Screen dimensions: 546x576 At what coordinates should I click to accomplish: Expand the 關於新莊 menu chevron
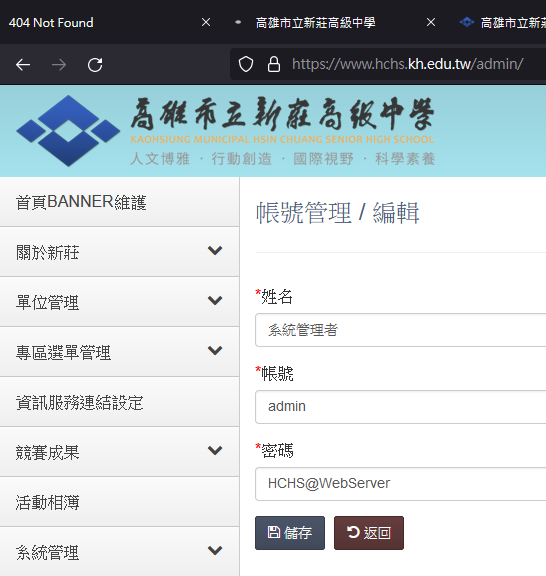coord(215,251)
